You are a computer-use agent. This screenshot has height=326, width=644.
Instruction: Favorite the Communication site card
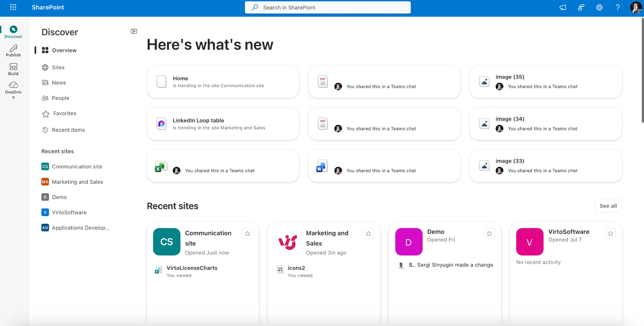[247, 233]
